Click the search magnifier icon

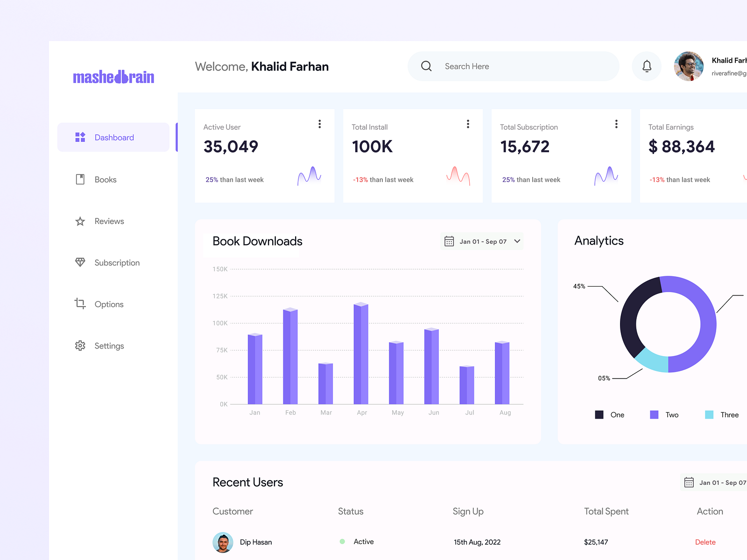(426, 66)
